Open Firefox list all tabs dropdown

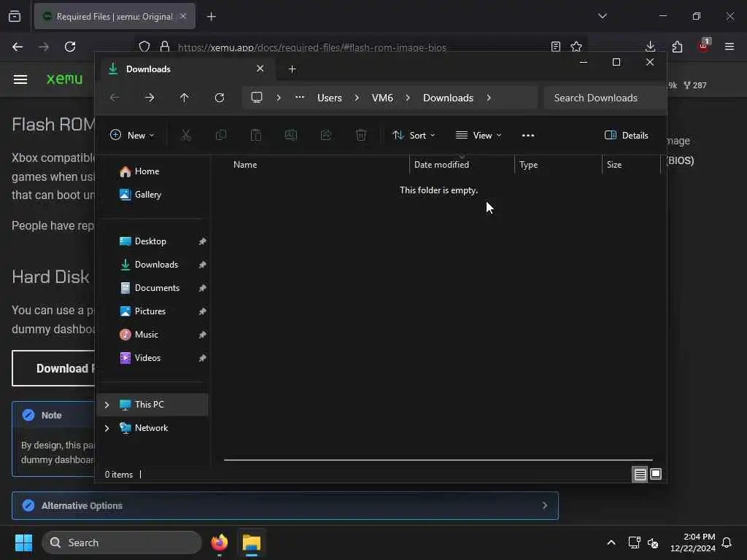click(x=602, y=16)
